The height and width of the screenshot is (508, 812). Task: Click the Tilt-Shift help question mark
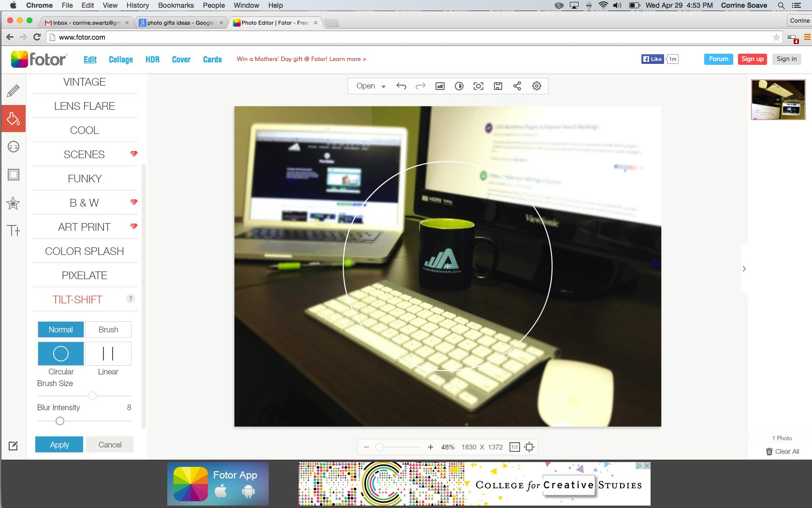click(130, 299)
